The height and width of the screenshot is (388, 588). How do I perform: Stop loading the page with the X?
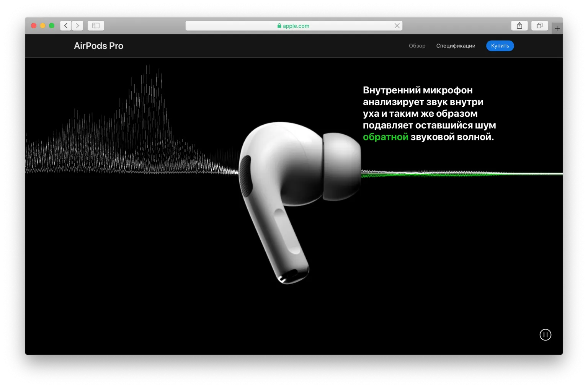click(x=397, y=26)
